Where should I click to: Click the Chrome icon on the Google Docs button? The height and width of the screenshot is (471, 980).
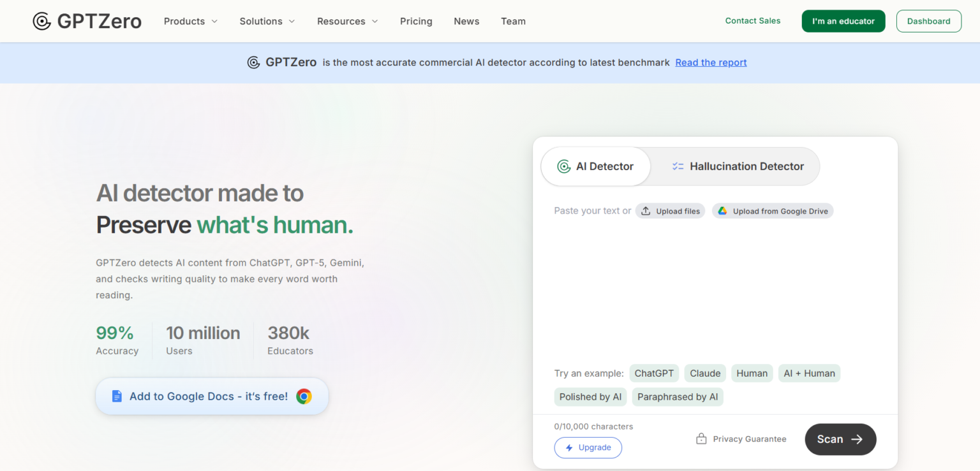point(304,396)
